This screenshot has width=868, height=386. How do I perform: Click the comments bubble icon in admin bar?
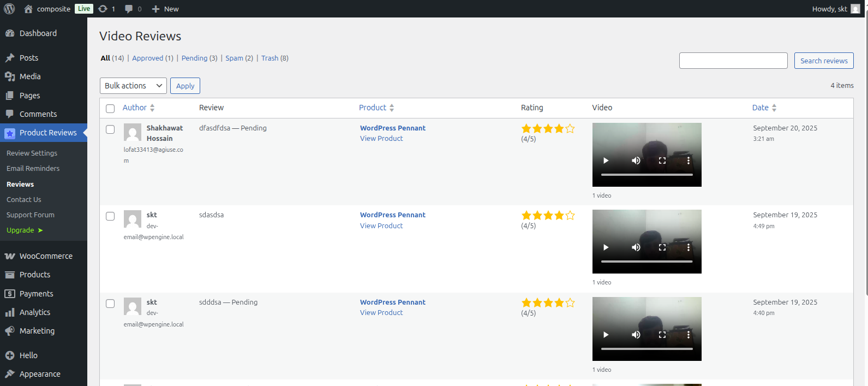[x=129, y=9]
